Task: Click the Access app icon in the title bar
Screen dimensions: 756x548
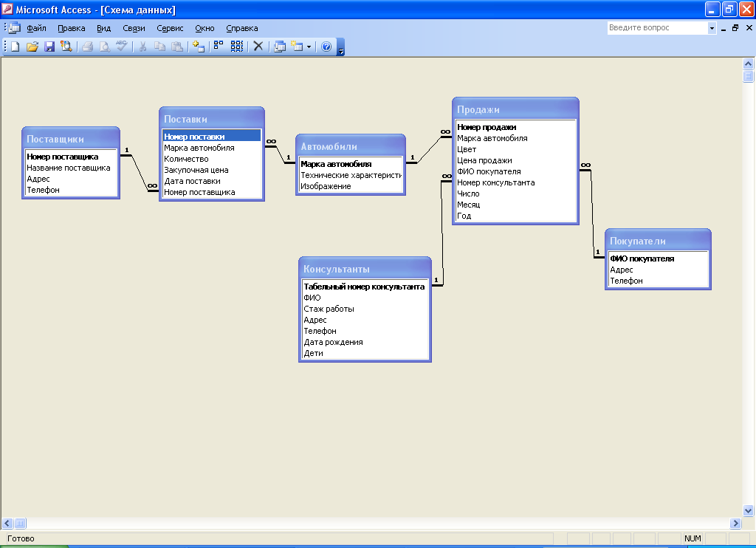Action: point(7,9)
